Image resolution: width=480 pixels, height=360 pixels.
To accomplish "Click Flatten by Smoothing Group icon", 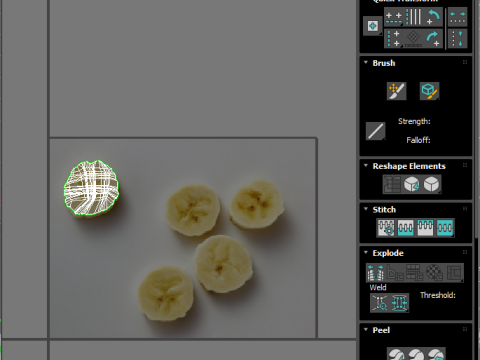I will click(x=415, y=273).
